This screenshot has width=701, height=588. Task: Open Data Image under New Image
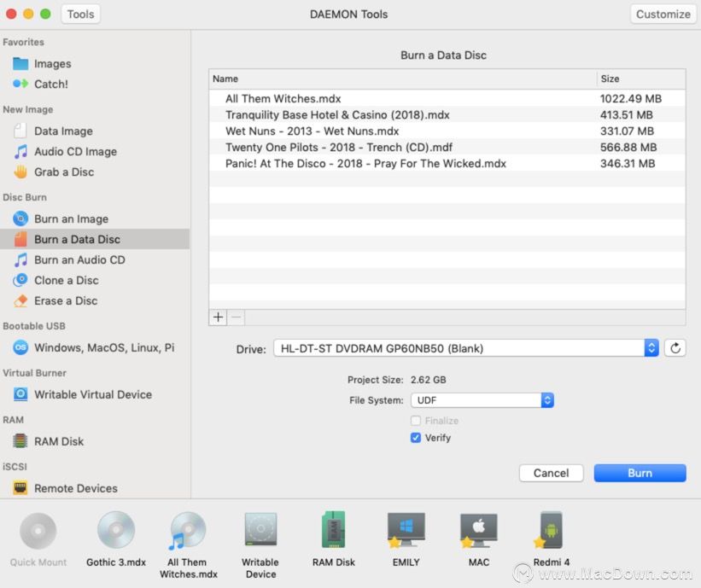tap(63, 131)
